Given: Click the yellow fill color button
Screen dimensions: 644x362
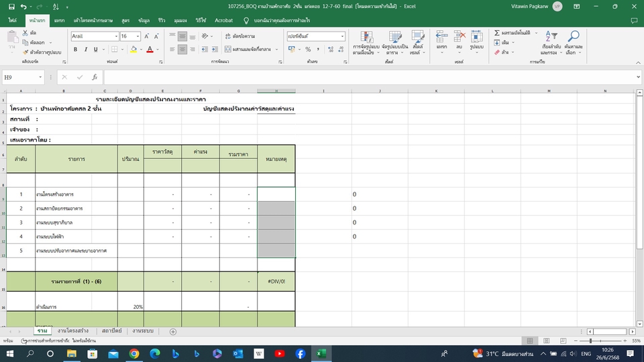Looking at the screenshot, I should click(x=133, y=50).
